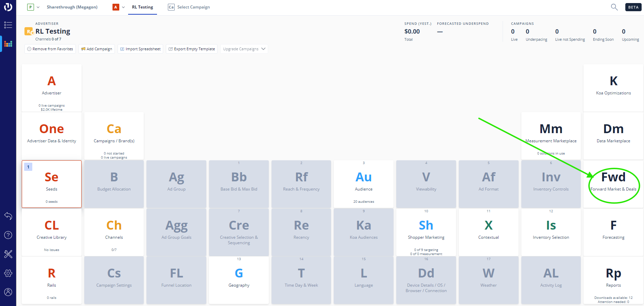
Task: Click Remove from Favorites button
Action: [x=50, y=49]
